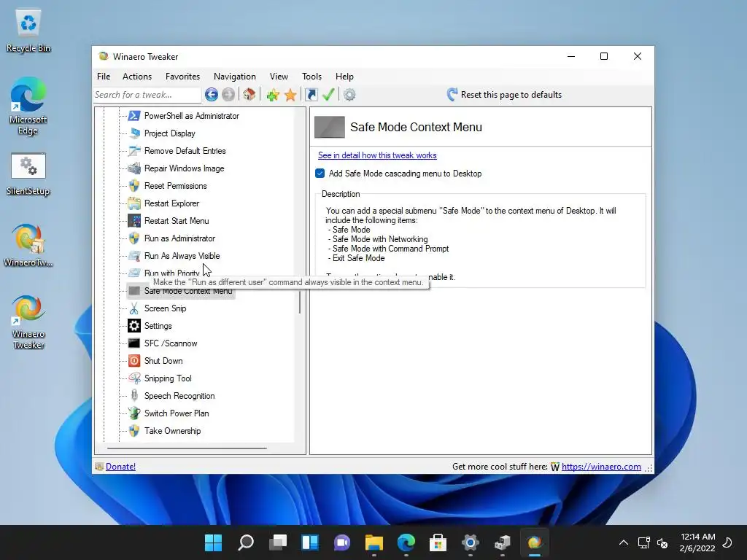The image size is (747, 560).
Task: Select Run As Always Visible tree item
Action: pos(182,256)
